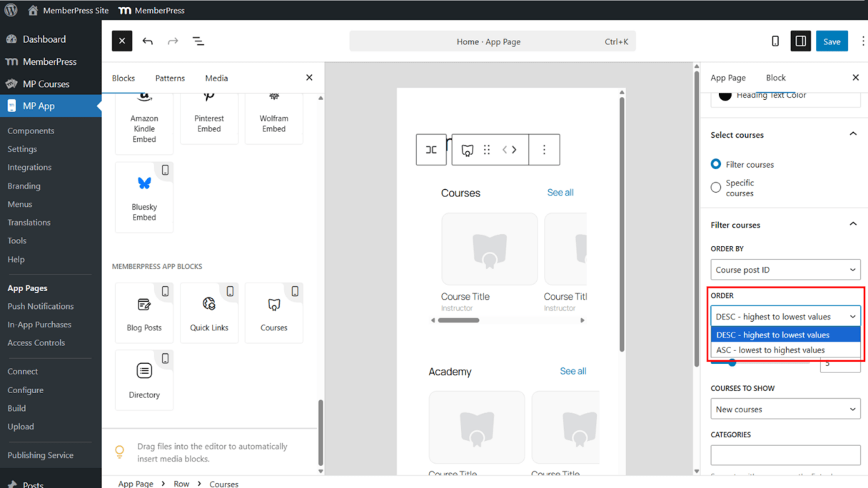
Task: Close the block inserter with X toggle
Action: point(122,41)
